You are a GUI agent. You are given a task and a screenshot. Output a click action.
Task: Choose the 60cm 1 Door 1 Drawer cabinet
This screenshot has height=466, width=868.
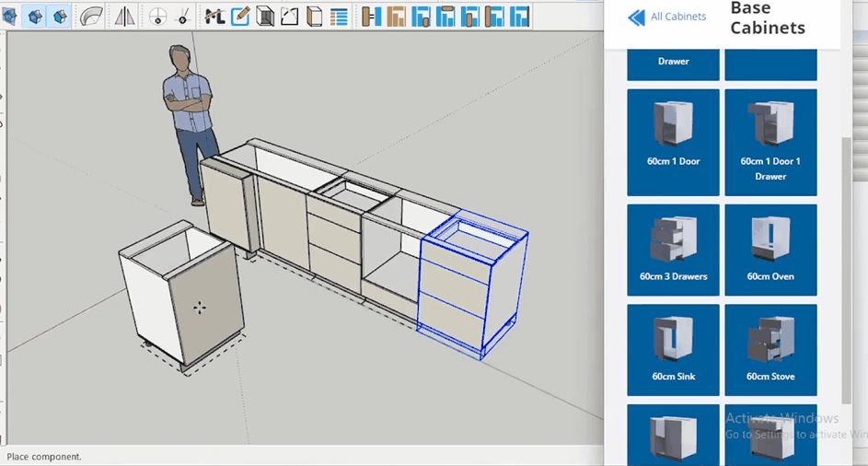(770, 142)
